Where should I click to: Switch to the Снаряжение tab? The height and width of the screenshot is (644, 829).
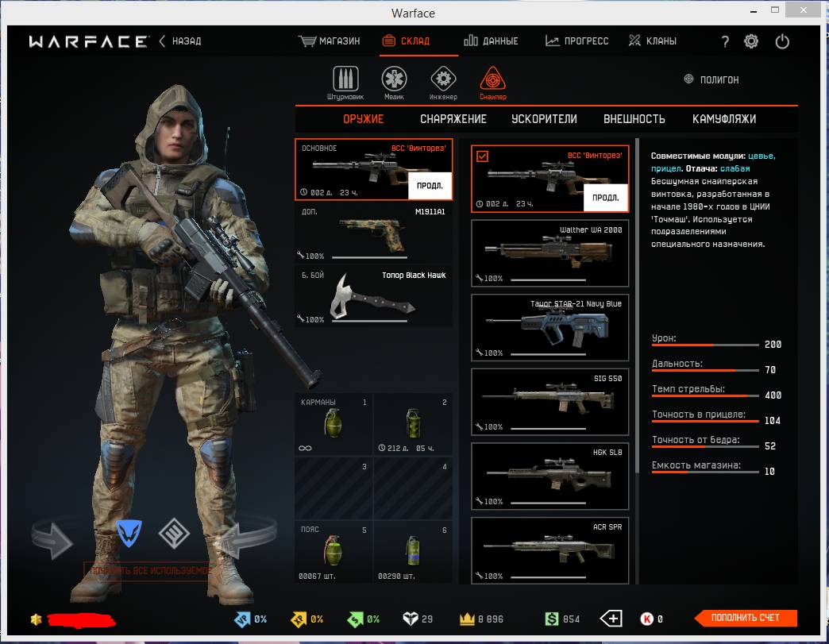point(453,119)
